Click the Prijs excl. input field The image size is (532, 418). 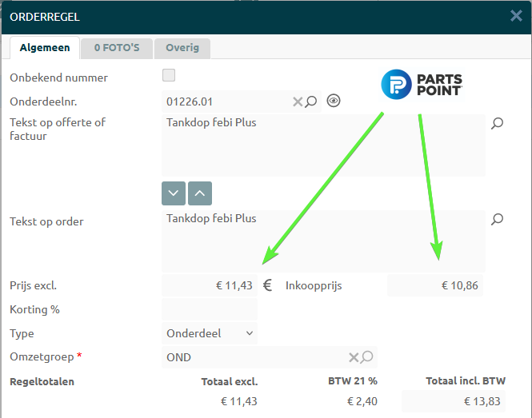210,285
